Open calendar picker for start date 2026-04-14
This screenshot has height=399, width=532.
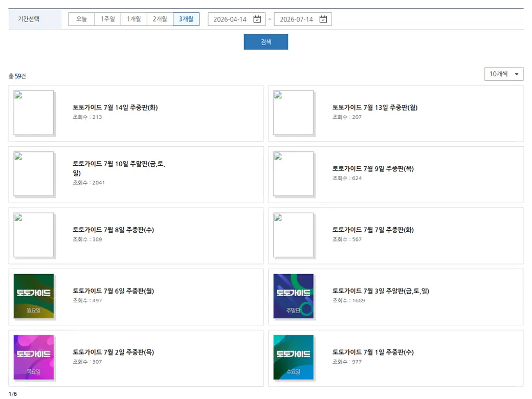pyautogui.click(x=257, y=19)
